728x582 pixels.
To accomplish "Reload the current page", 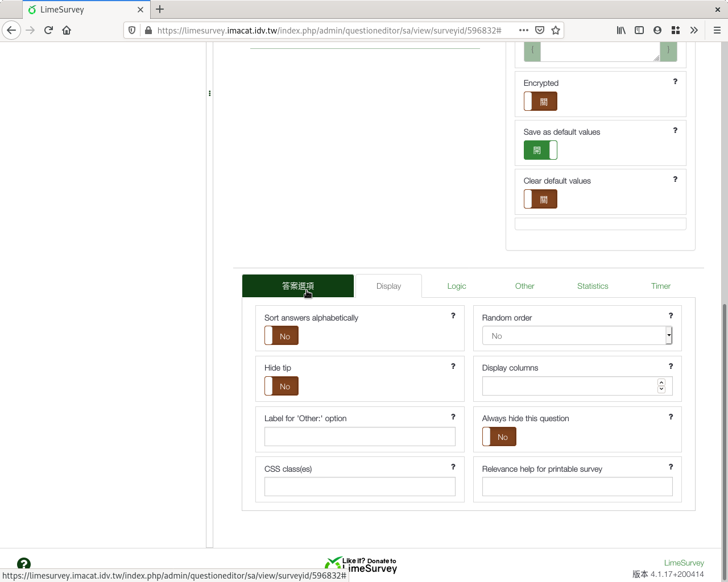I will [48, 30].
